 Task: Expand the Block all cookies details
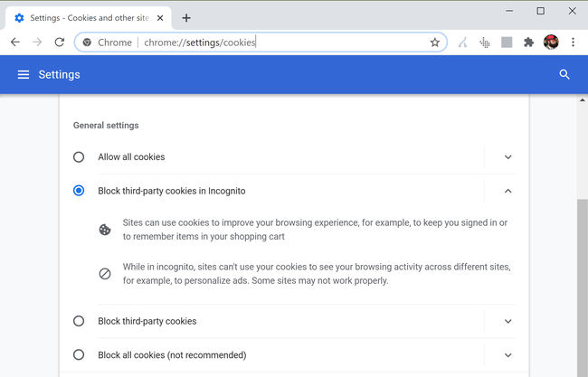coord(507,355)
